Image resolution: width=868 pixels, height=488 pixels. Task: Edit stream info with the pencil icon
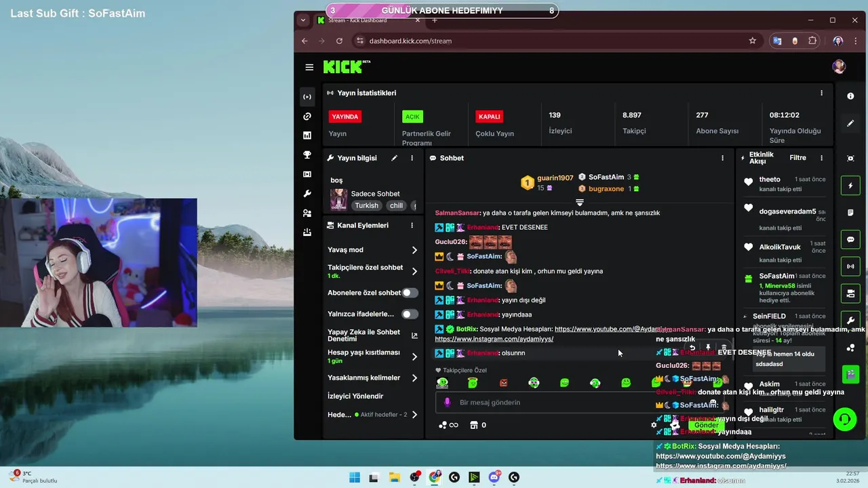394,158
